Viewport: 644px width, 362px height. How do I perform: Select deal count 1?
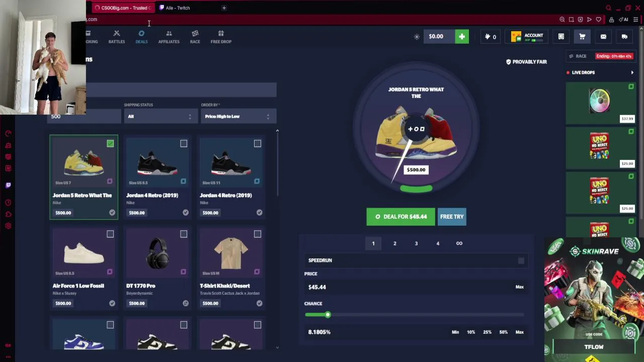pos(373,243)
